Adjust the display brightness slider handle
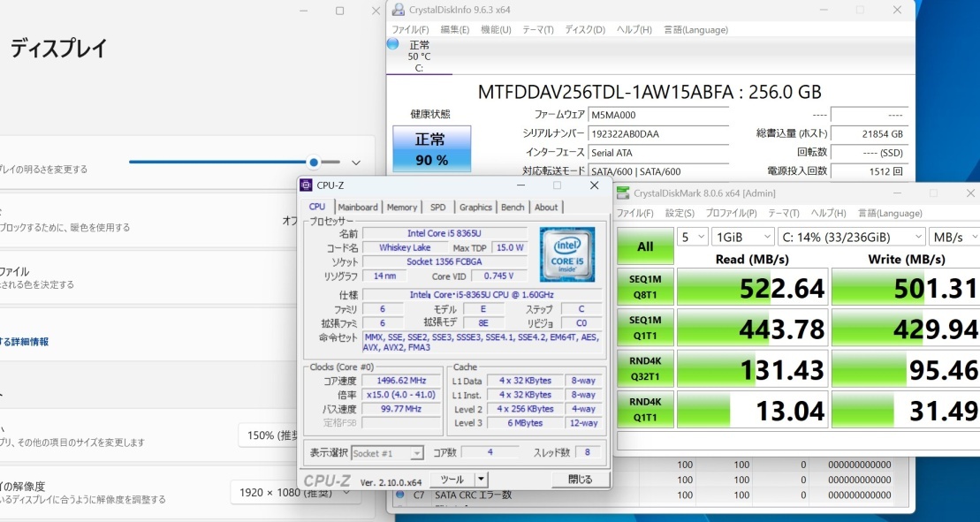This screenshot has height=522, width=980. click(314, 163)
